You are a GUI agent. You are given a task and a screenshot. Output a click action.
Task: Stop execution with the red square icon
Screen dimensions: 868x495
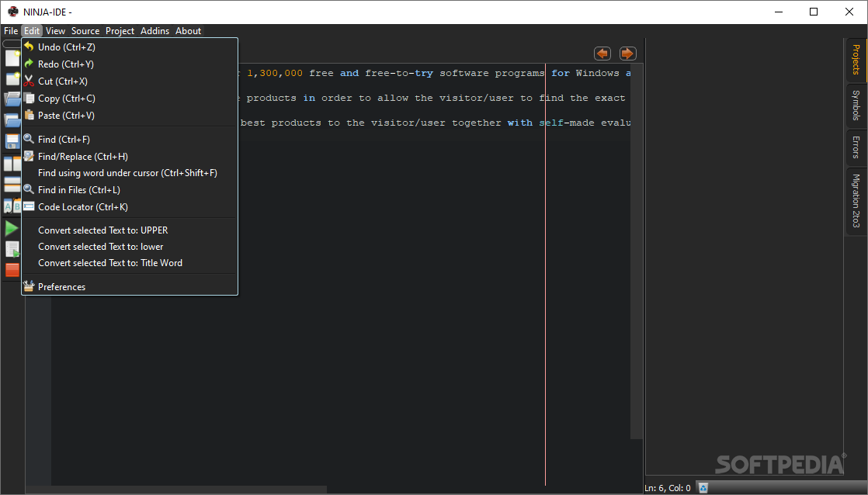(12, 270)
